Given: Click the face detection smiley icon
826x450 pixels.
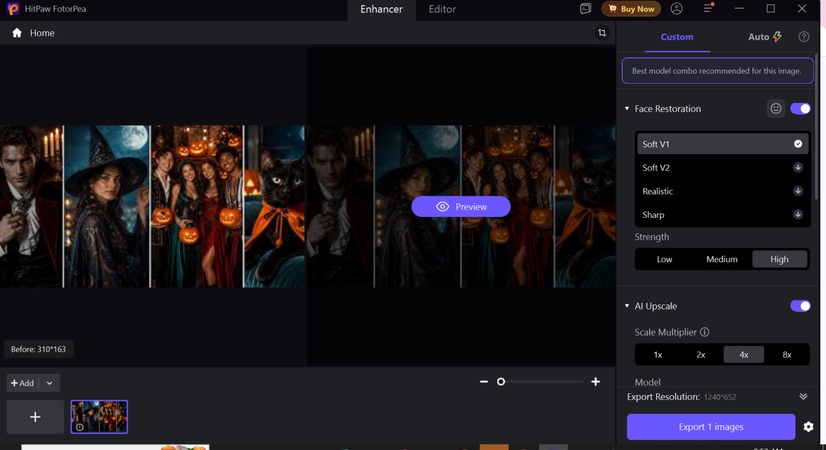Looking at the screenshot, I should [775, 109].
